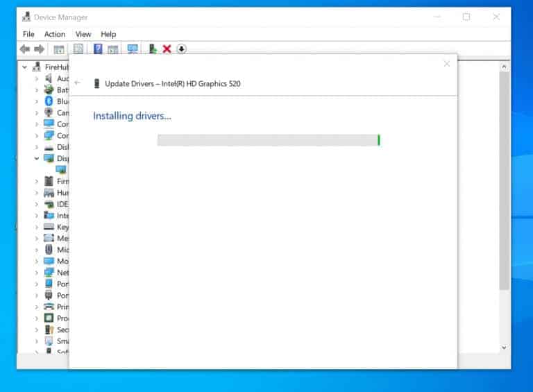Screen dimensions: 533x392
Task: Click the Installing drivers progress bar
Action: pyautogui.click(x=269, y=140)
